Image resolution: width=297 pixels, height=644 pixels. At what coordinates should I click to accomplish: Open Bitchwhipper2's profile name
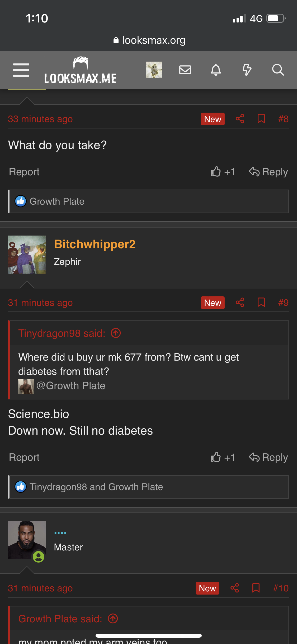tap(95, 244)
